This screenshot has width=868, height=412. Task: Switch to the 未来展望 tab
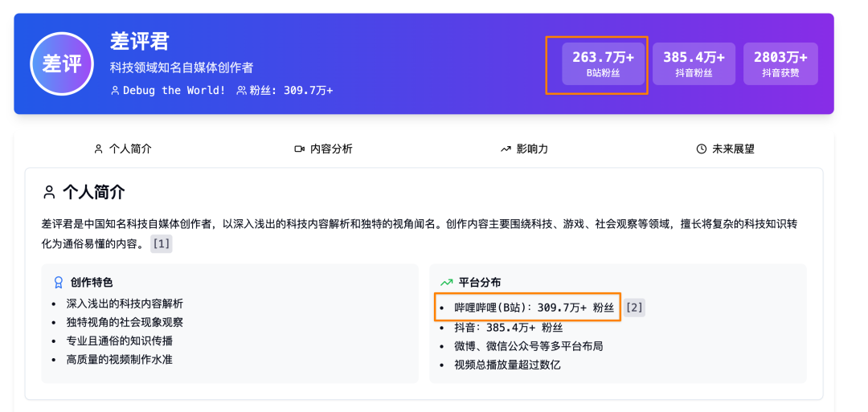point(725,149)
